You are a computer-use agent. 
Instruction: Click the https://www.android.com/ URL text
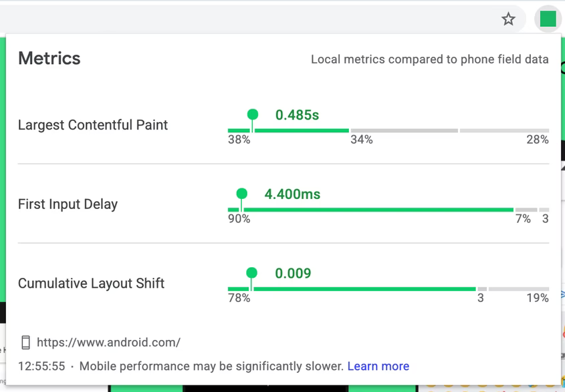coord(108,343)
